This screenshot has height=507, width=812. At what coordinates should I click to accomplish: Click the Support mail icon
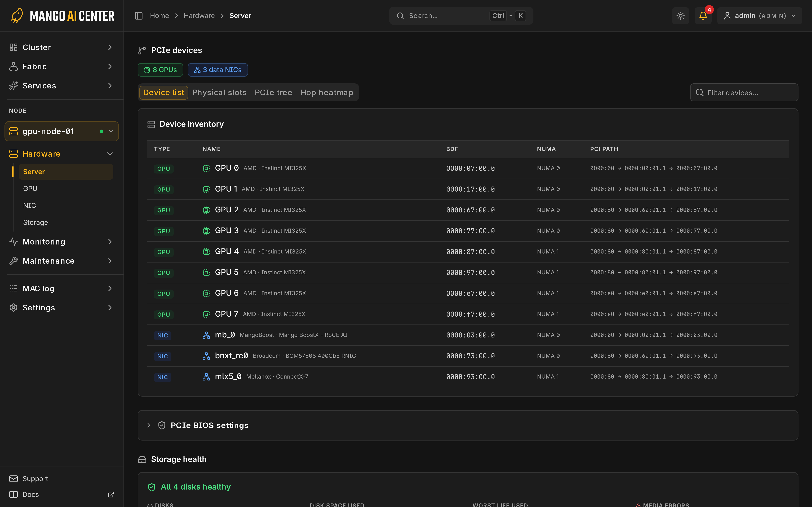13,478
